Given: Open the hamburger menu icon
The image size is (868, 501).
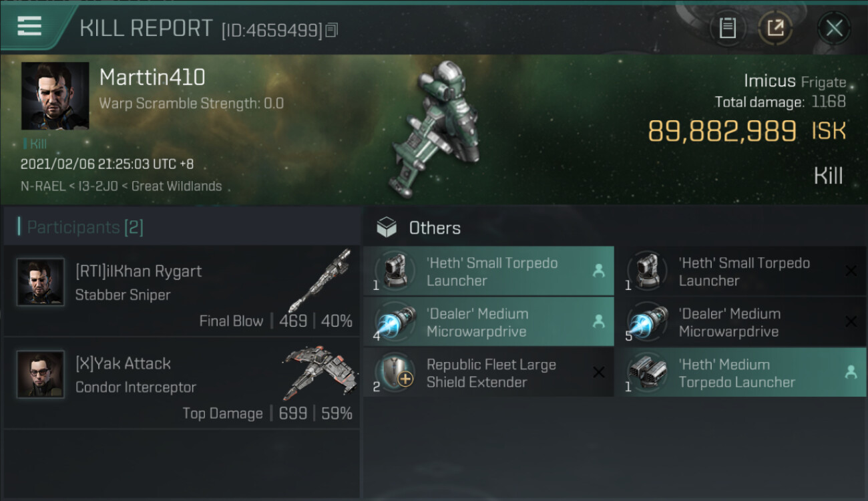Looking at the screenshot, I should click(x=29, y=26).
